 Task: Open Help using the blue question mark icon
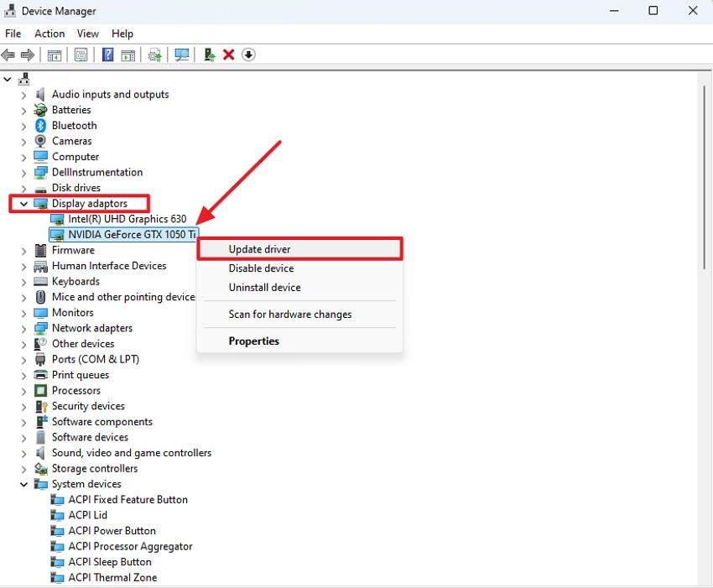coord(107,55)
